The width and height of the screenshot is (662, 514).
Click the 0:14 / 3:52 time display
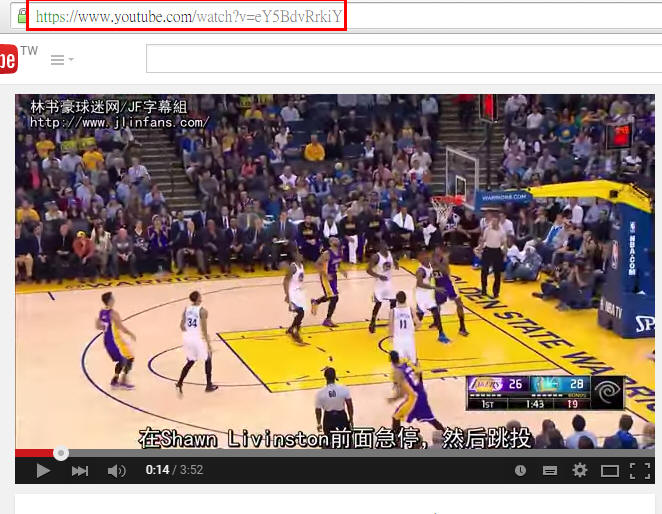point(174,470)
